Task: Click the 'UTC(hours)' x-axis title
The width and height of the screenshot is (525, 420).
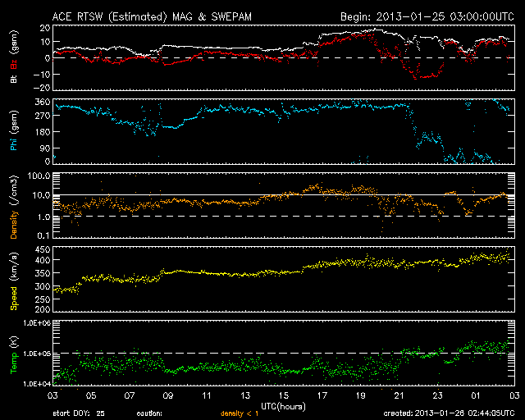Action: (283, 407)
